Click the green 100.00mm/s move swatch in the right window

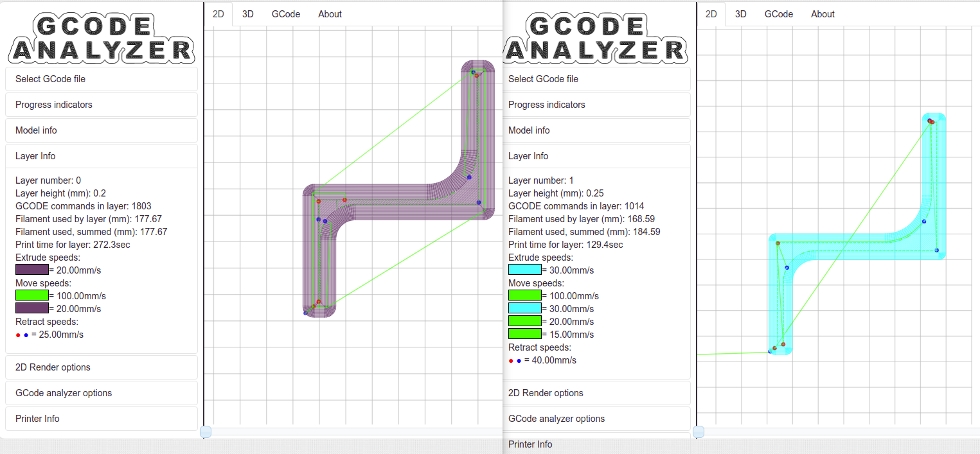[525, 295]
